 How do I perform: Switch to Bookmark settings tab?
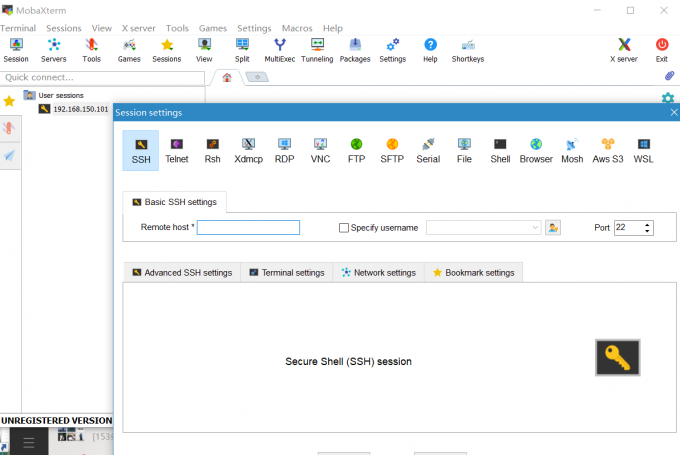coord(474,273)
